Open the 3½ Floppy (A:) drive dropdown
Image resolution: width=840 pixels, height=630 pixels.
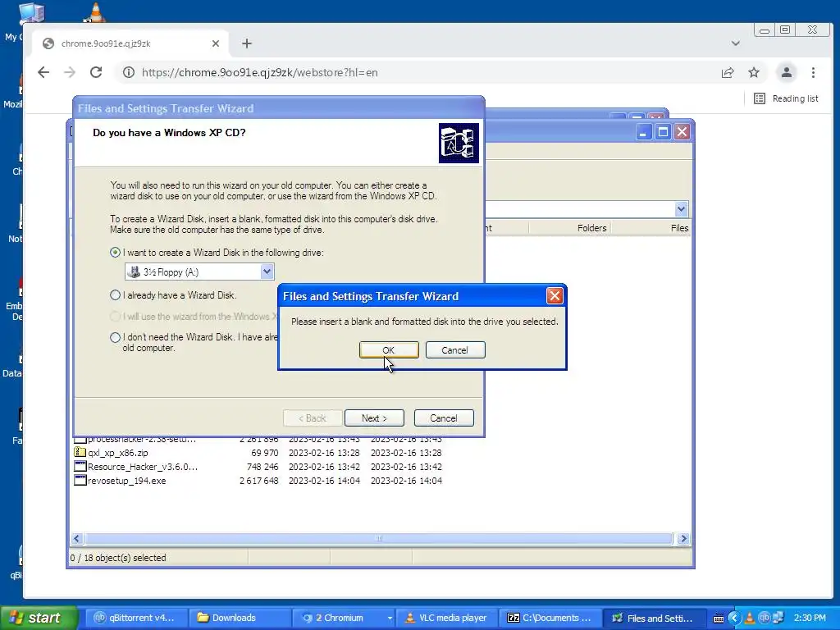(267, 272)
